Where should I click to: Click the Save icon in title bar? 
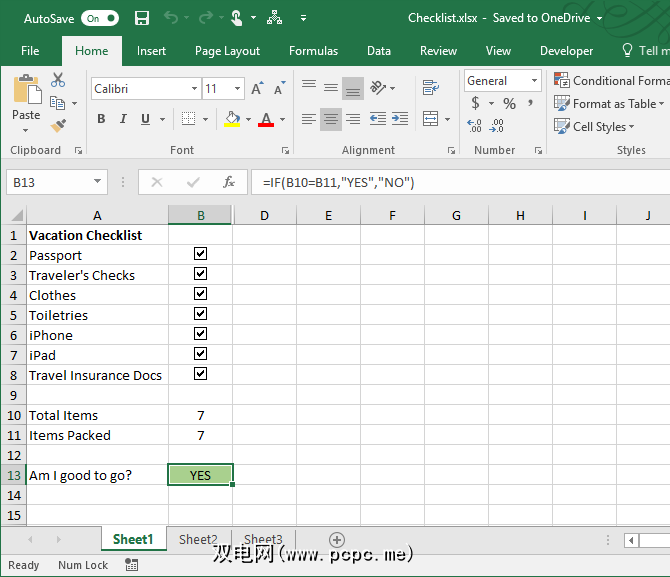(142, 18)
